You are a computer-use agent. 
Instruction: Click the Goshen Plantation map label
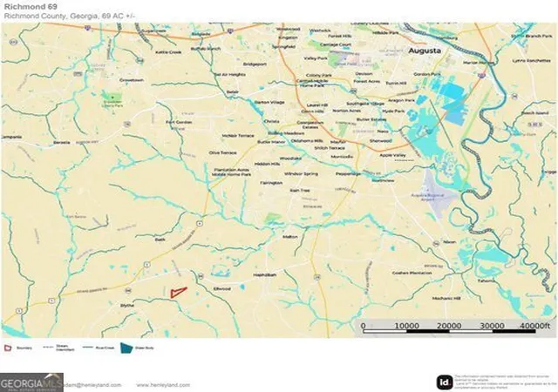pos(412,273)
